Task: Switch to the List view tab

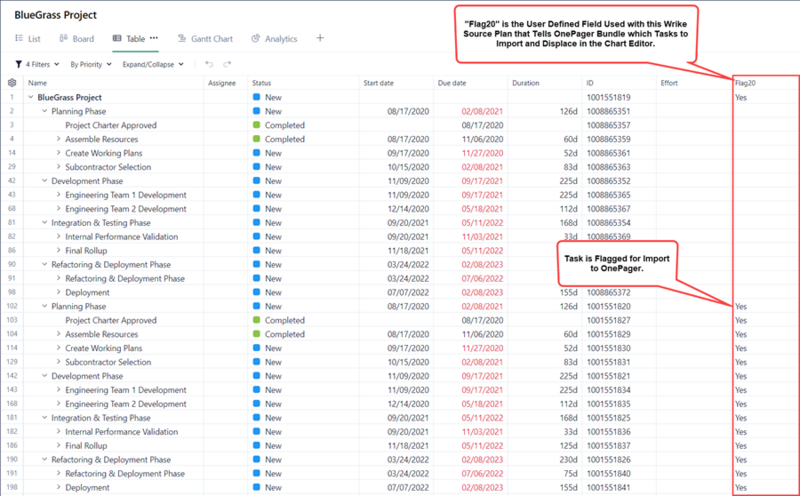Action: [28, 39]
